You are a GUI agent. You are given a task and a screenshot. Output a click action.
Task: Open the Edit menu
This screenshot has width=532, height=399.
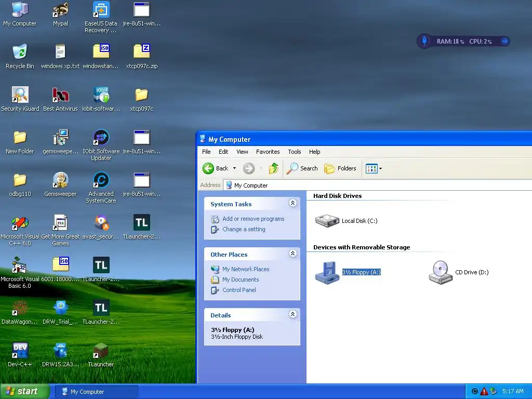[223, 152]
